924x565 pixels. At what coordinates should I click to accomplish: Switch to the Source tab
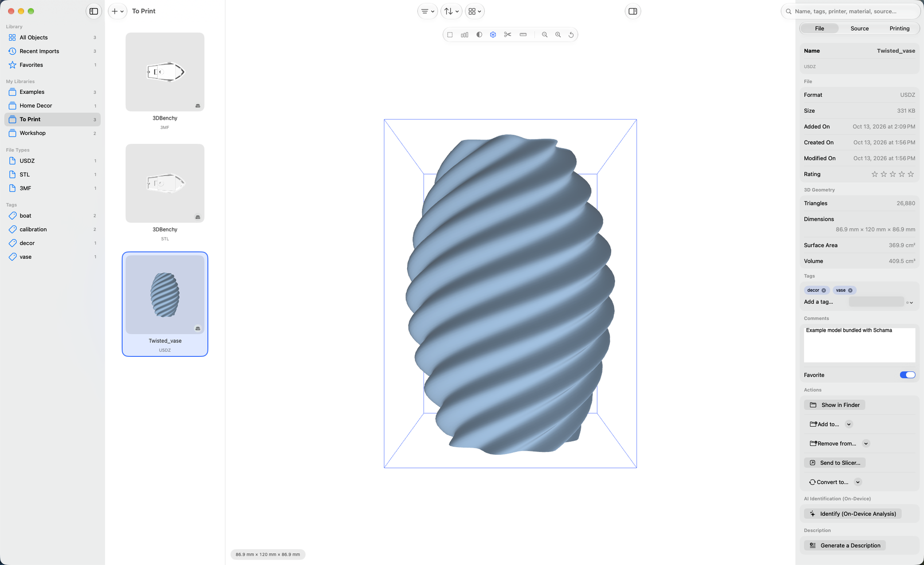pyautogui.click(x=859, y=28)
